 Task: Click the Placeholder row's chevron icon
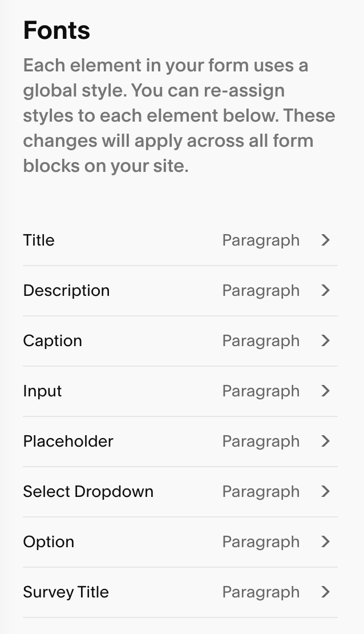326,441
